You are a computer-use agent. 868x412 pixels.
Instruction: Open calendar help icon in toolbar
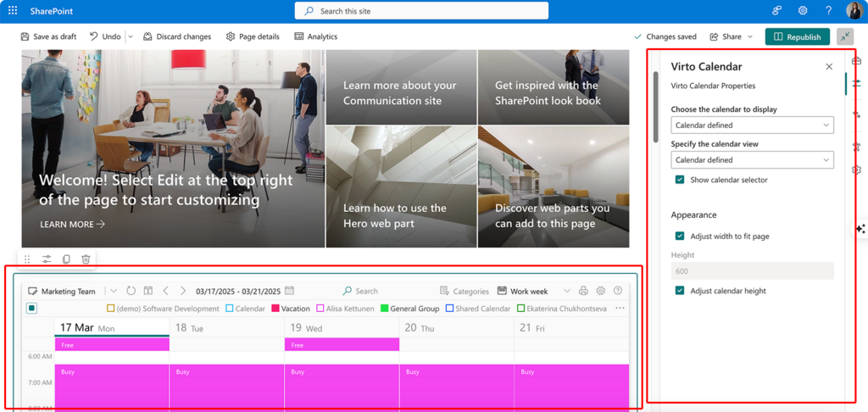point(618,291)
